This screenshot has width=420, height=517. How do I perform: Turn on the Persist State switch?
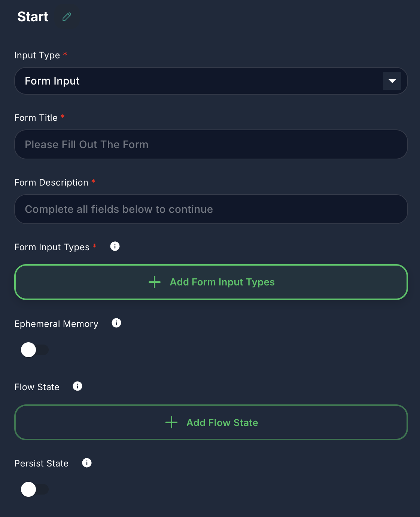click(x=35, y=489)
